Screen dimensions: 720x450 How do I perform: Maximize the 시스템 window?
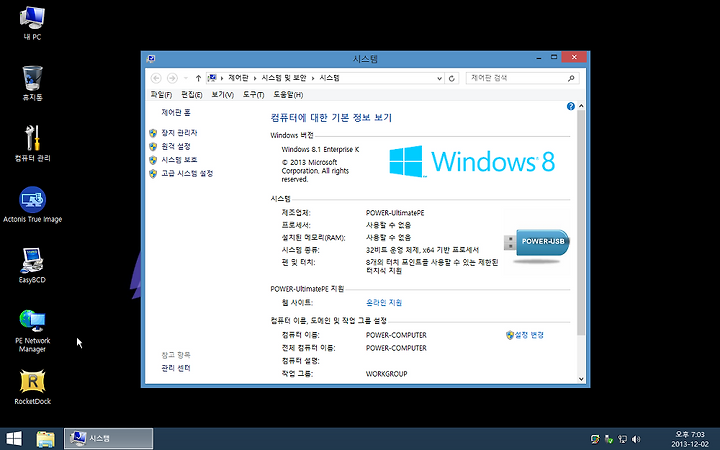pyautogui.click(x=554, y=57)
